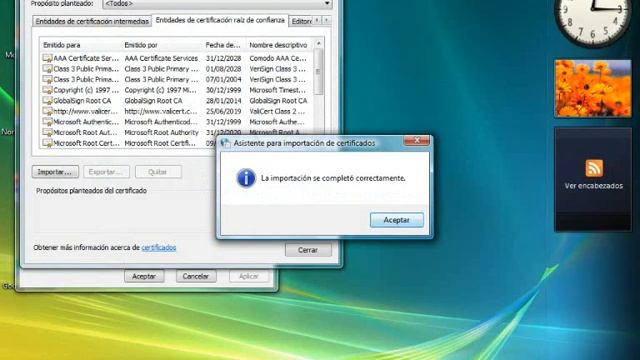Click 'ValiCert Class 2...' descriptive name
The image size is (640, 360).
tap(277, 111)
